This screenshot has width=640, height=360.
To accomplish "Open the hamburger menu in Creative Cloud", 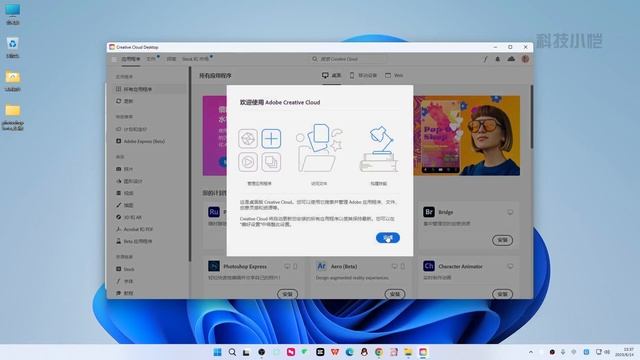I will click(x=114, y=59).
